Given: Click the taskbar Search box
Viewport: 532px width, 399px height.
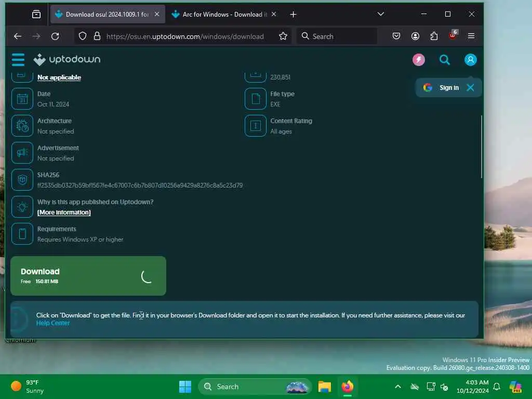Looking at the screenshot, I should click(255, 387).
